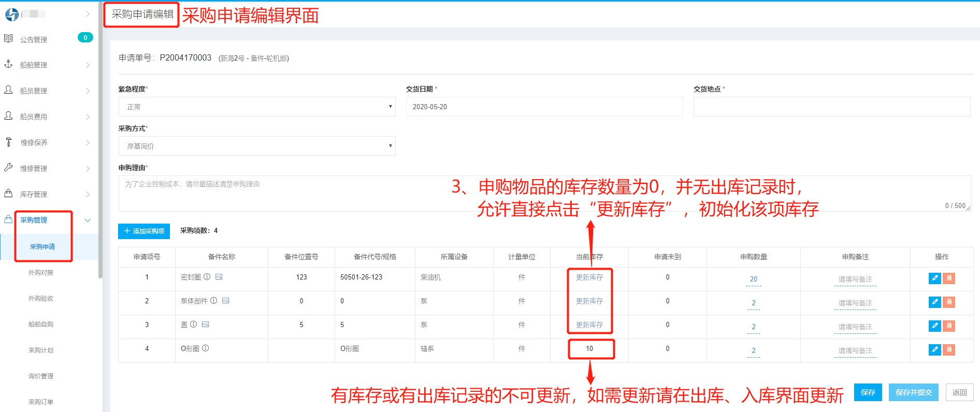The height and width of the screenshot is (412, 980).
Task: Expand 维修管理 submenu chevron
Action: tap(88, 168)
